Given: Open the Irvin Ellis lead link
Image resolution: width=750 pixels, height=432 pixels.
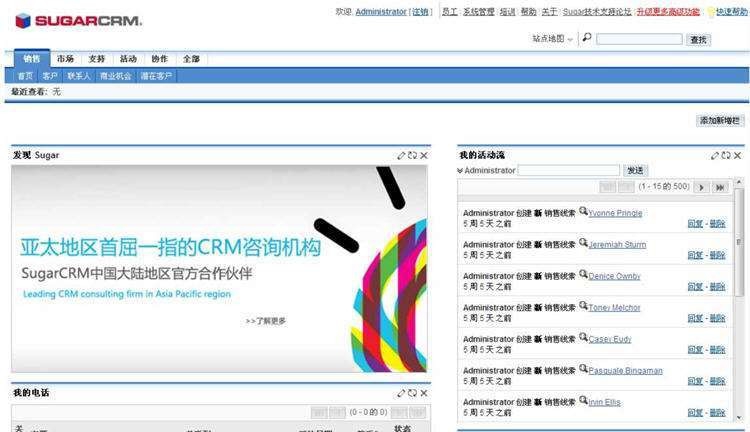Looking at the screenshot, I should coord(605,402).
